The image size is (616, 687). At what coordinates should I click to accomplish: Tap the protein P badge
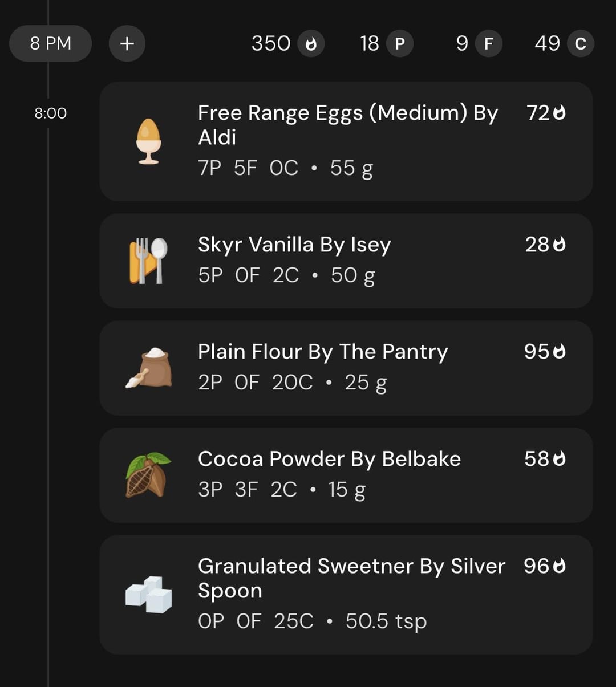tap(400, 44)
